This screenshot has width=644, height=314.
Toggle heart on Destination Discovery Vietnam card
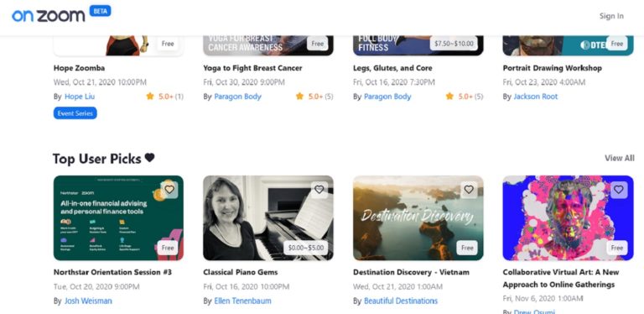click(469, 190)
